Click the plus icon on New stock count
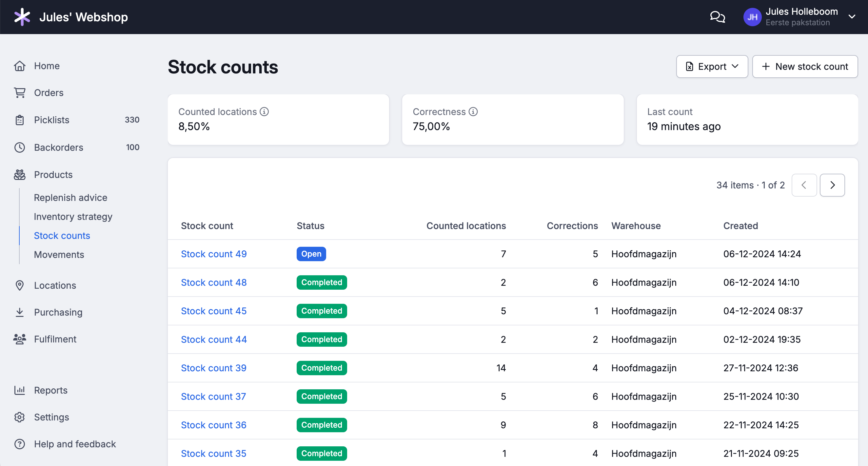868x466 pixels. pyautogui.click(x=766, y=67)
